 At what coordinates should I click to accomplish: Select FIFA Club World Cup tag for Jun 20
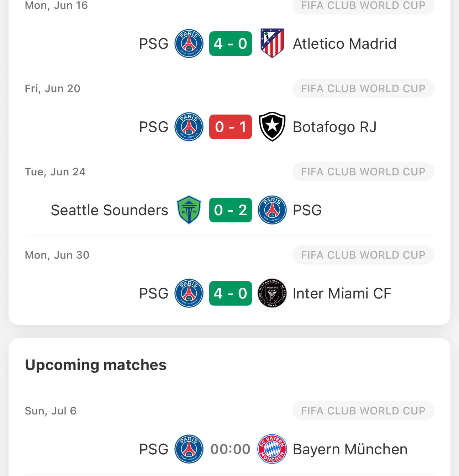point(363,88)
